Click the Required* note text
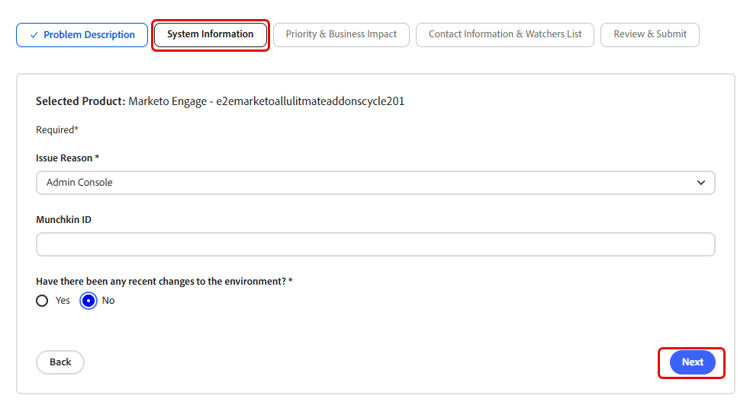This screenshot has width=750, height=408. 57,130
